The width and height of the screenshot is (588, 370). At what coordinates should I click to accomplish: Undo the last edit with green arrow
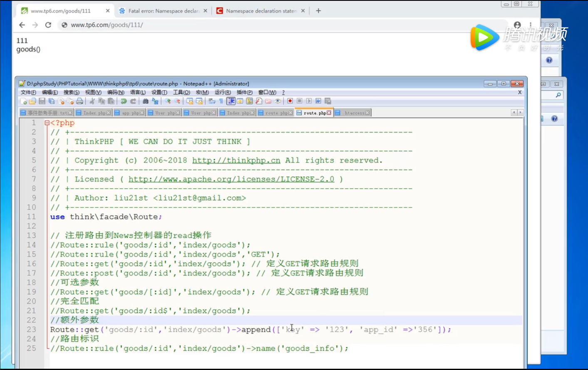tap(124, 101)
